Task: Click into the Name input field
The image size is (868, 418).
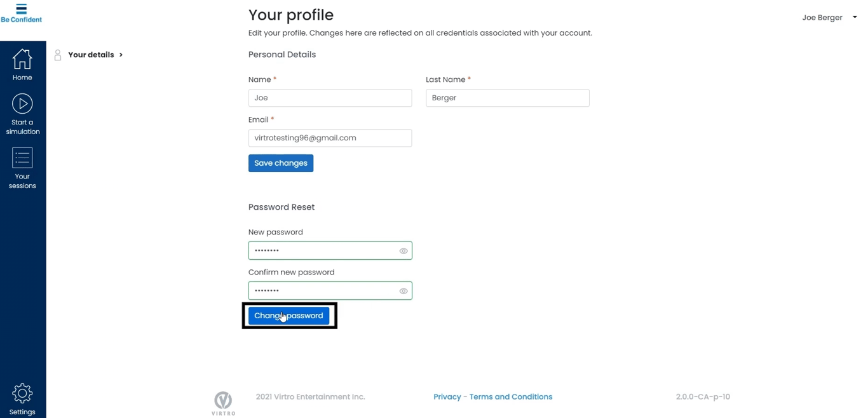Action: point(330,98)
